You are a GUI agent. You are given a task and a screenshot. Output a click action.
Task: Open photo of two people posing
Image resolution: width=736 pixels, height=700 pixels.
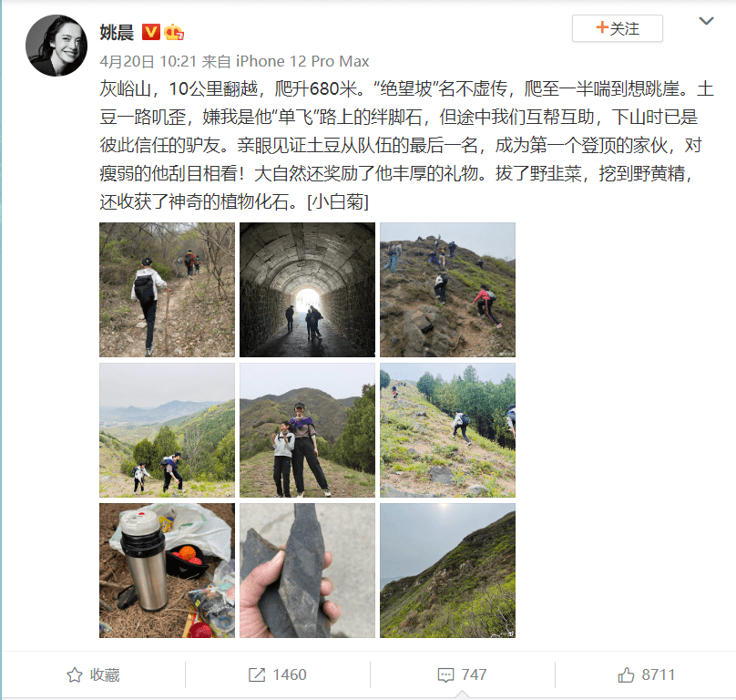[308, 430]
